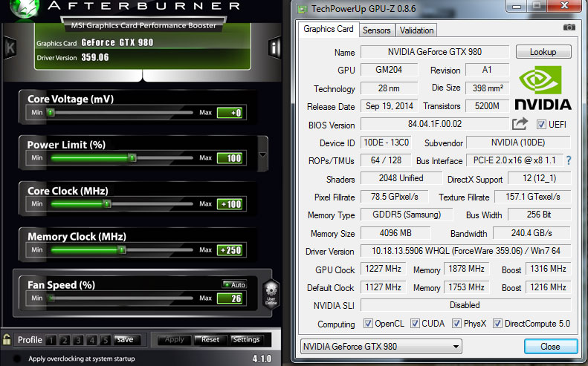Viewport: 588px width, 366px height.
Task: Open Kombustor with the K icon
Action: [x=10, y=48]
